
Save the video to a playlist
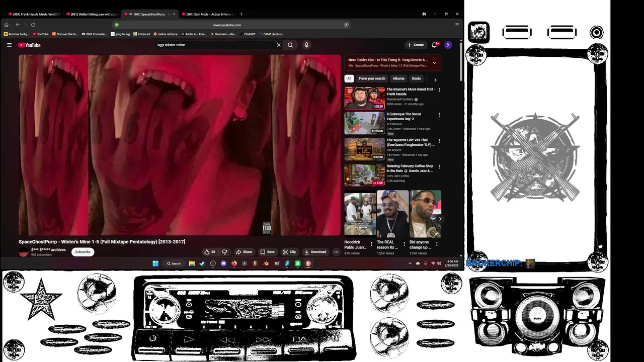(267, 252)
